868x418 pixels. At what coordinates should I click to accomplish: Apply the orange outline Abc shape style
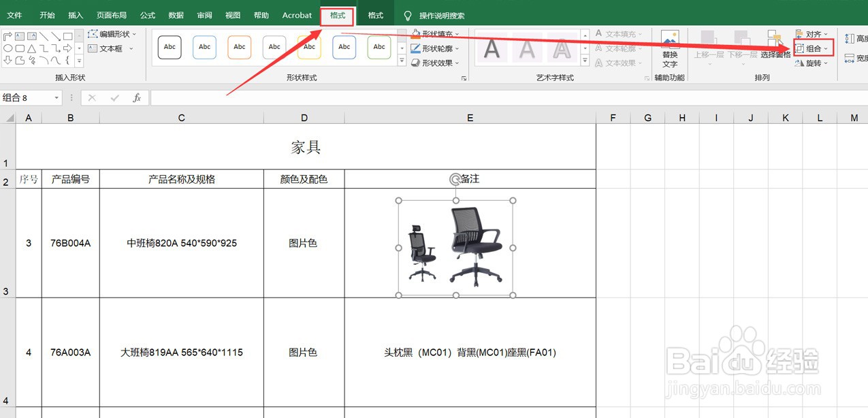[240, 47]
